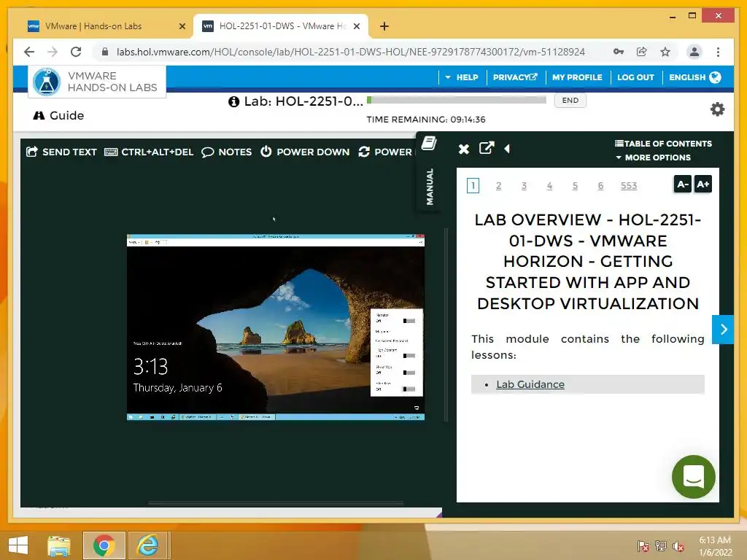Screen dimensions: 747x560
Task: Collapse the manual with left arrow
Action: 507,149
